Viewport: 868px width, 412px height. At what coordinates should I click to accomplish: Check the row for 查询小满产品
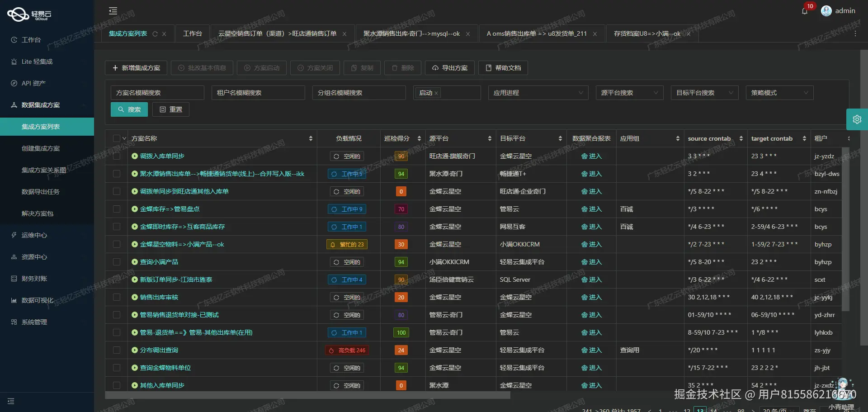click(117, 261)
